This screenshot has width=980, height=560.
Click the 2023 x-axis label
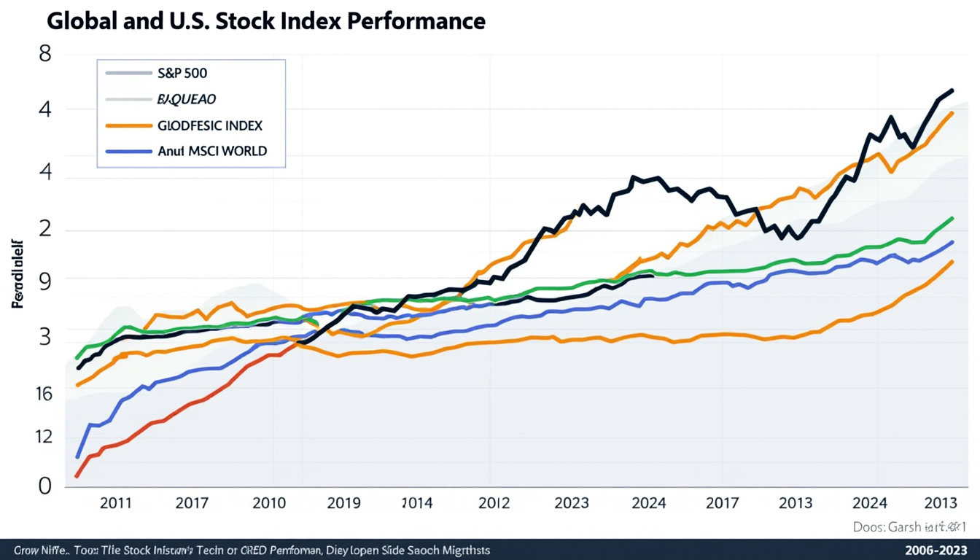tap(571, 503)
